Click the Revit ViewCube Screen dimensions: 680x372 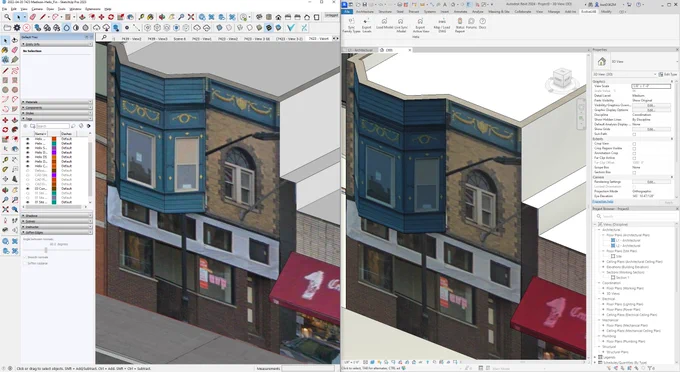coord(561,80)
